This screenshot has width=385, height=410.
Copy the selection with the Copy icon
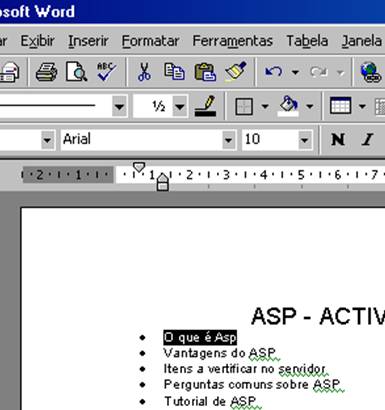click(174, 72)
